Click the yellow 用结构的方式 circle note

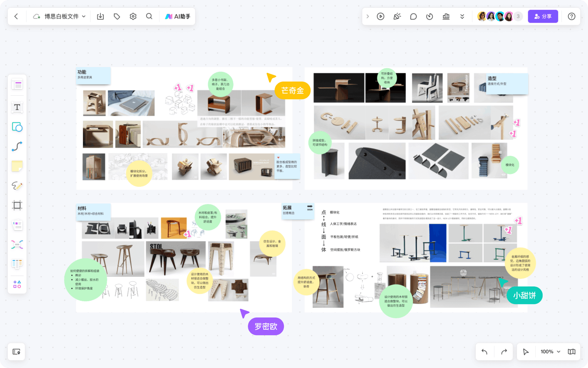(306, 282)
